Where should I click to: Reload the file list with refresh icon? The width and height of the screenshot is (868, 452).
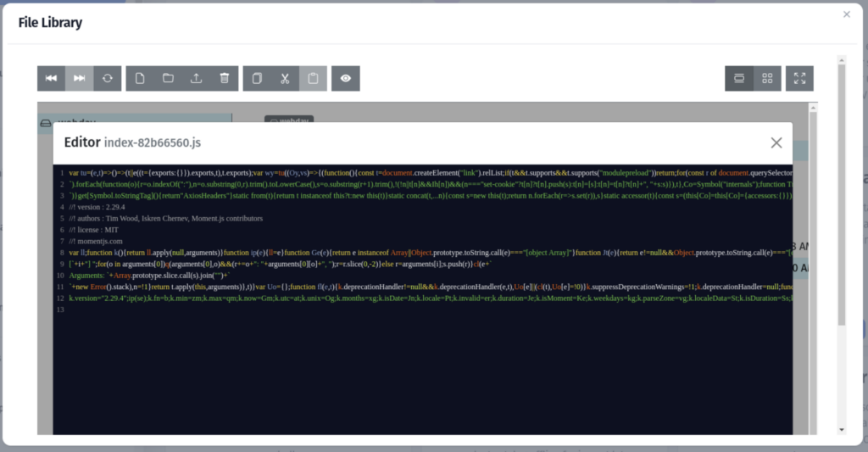click(108, 78)
